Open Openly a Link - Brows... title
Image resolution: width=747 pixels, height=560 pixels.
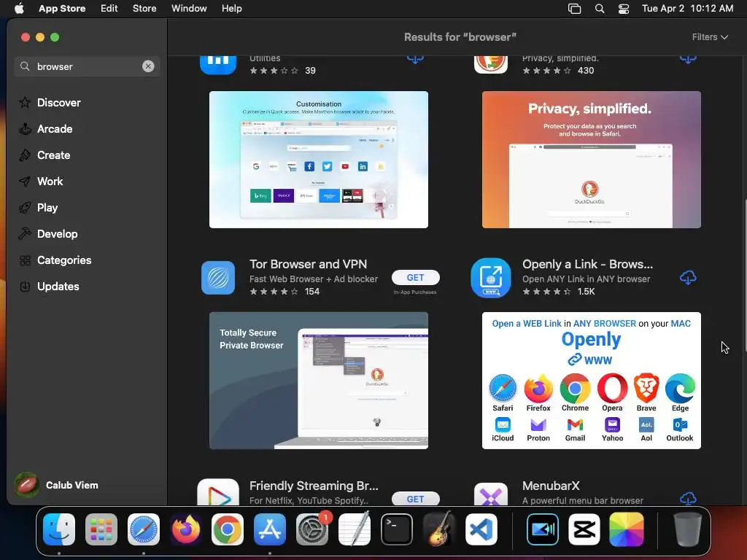click(x=587, y=264)
